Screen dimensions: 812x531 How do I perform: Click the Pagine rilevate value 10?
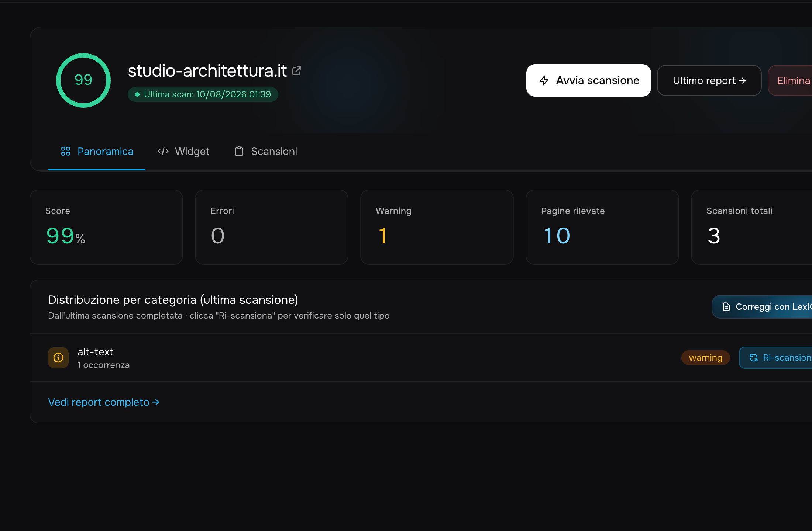click(557, 236)
